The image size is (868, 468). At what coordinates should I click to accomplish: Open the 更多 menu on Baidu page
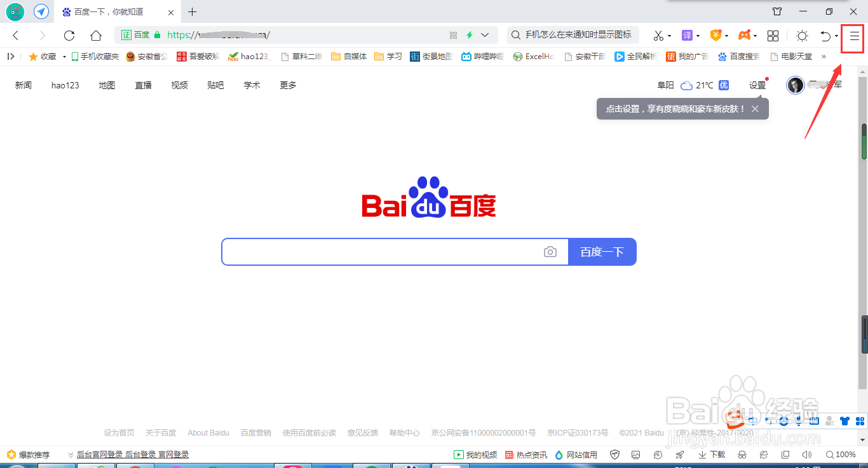(288, 85)
